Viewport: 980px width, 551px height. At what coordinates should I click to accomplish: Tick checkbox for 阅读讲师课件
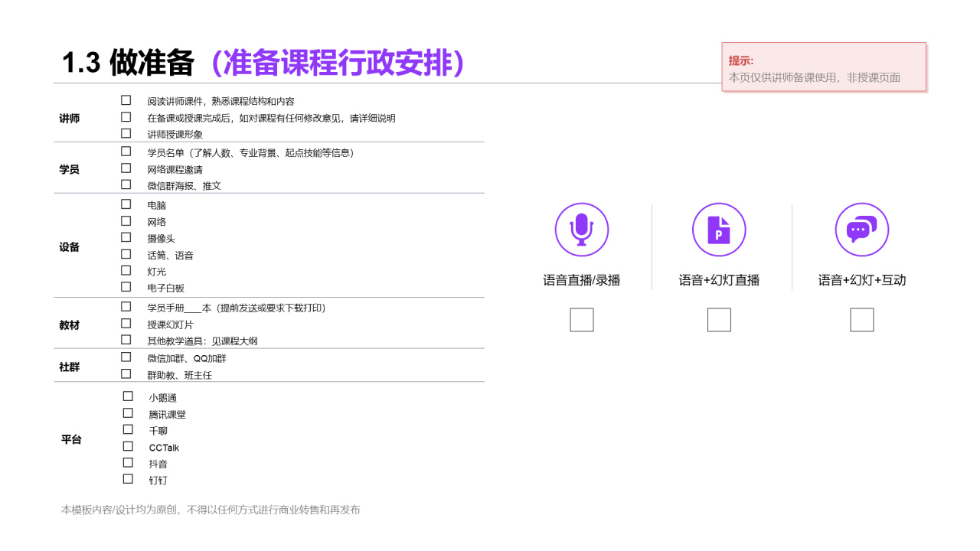(126, 100)
